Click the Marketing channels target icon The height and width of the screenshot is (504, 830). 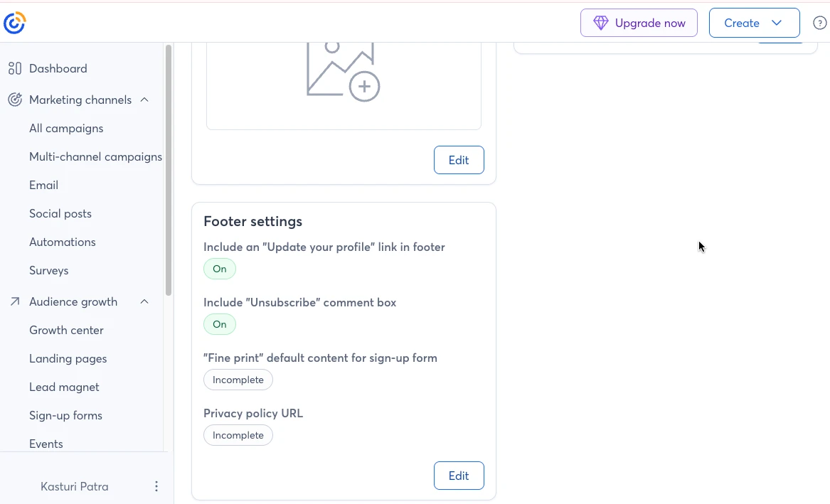tap(15, 100)
